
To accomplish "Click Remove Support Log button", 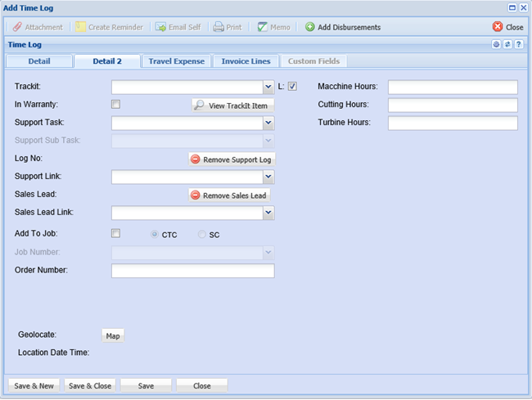I will click(232, 160).
